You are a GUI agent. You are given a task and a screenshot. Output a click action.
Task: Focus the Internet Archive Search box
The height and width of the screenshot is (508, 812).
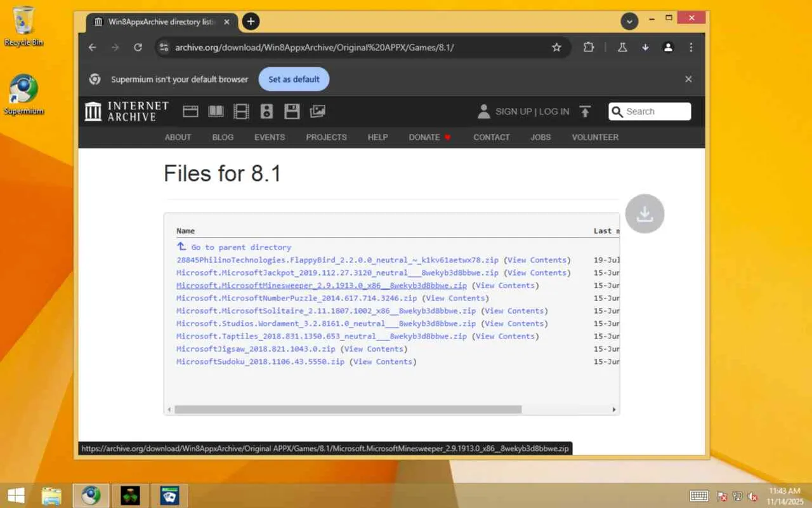tap(650, 112)
